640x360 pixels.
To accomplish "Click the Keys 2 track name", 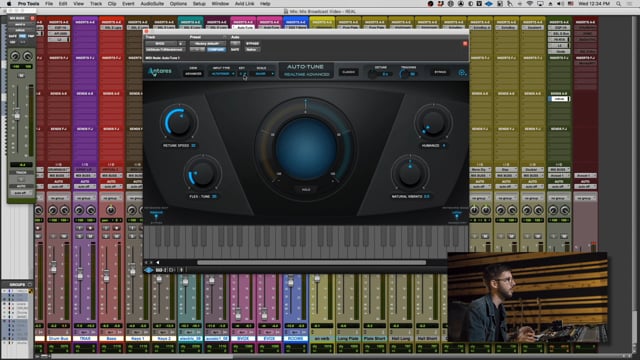I will [164, 338].
